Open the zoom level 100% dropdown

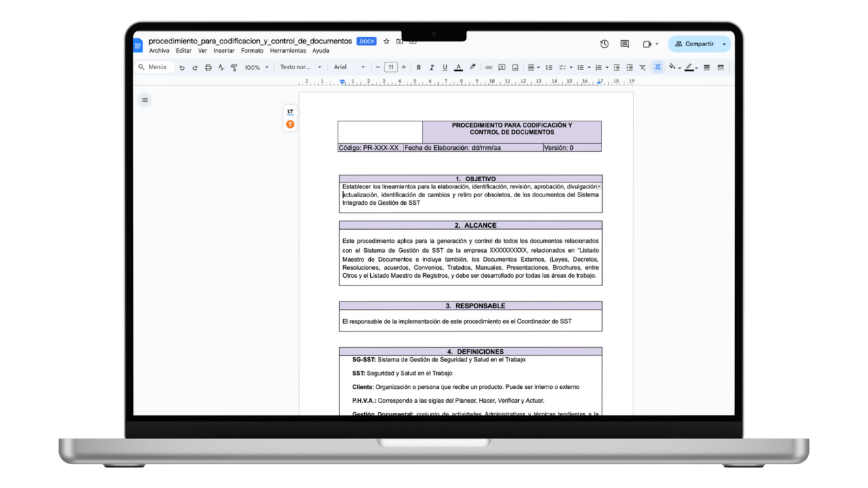254,67
